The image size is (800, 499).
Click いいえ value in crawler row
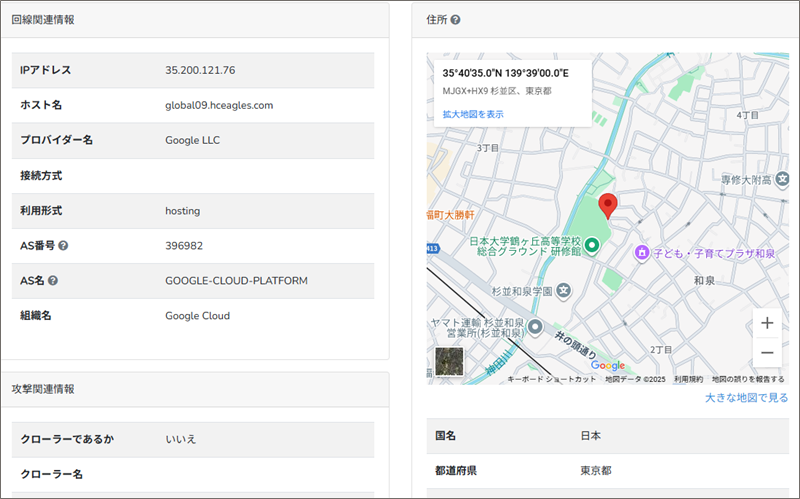181,439
